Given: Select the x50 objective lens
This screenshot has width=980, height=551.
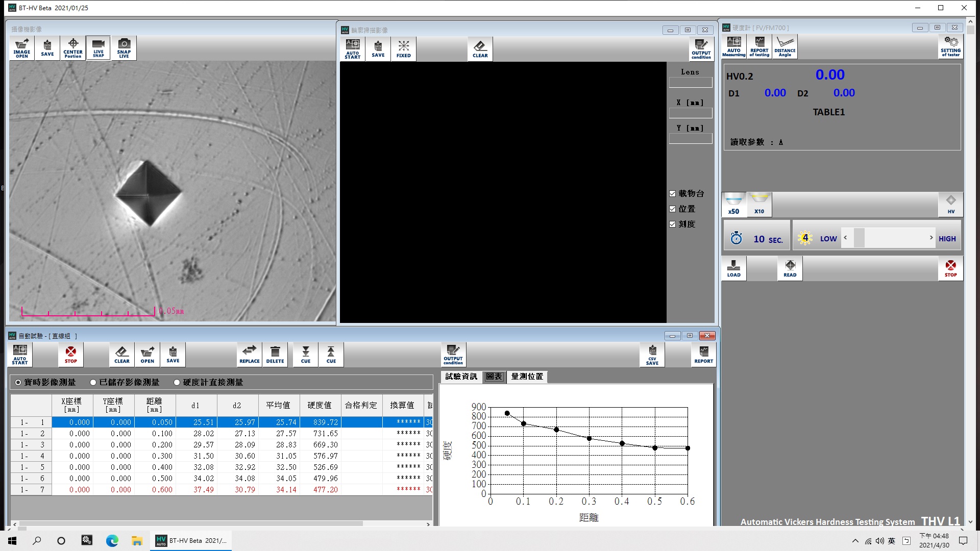Looking at the screenshot, I should 733,205.
